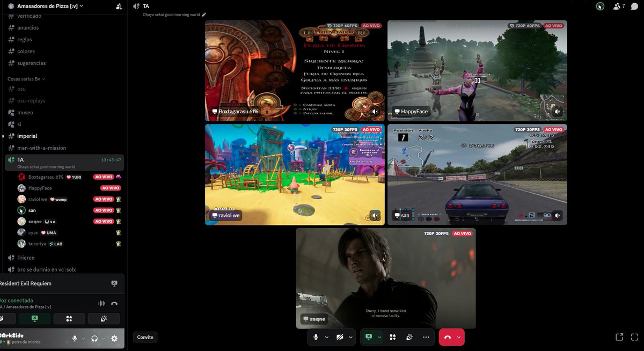Focus the san racing game stream tile
644x351 pixels.
pos(477,174)
